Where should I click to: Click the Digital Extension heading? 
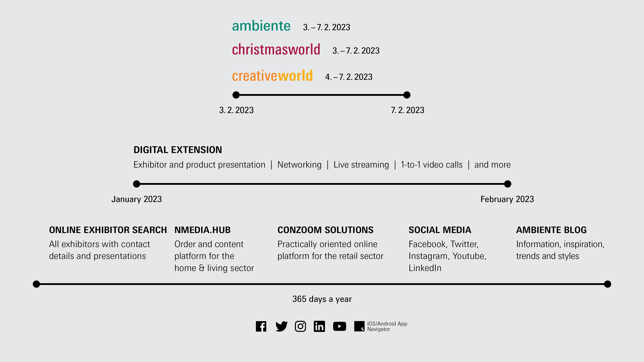pos(178,150)
